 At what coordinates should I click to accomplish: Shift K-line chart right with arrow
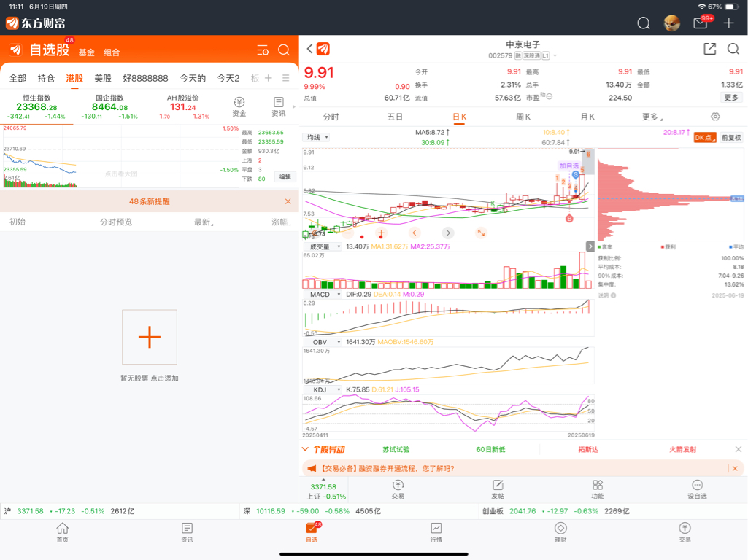point(447,233)
